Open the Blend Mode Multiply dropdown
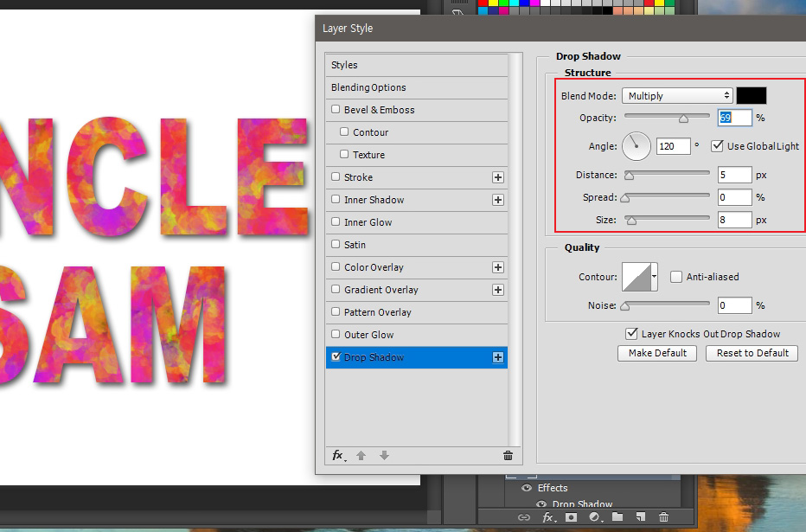 click(x=677, y=96)
